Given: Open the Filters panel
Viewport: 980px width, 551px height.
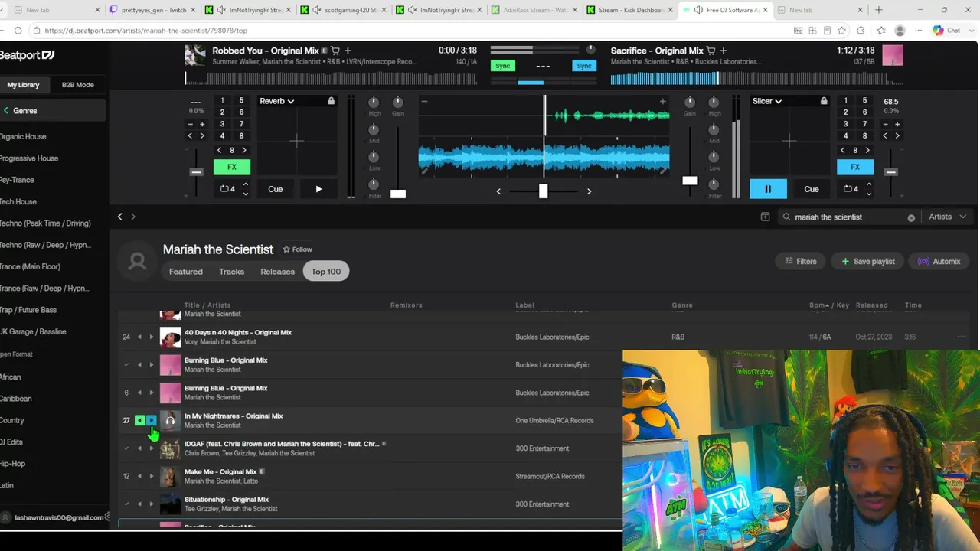Looking at the screenshot, I should 801,262.
